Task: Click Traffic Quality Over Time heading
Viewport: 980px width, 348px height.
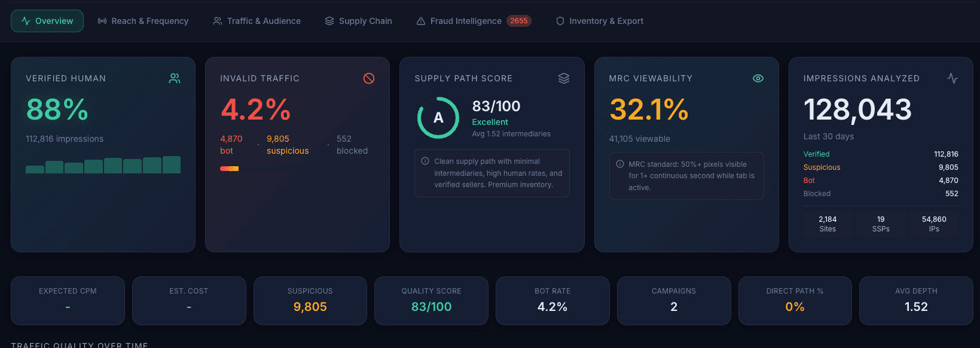Action: (80, 345)
